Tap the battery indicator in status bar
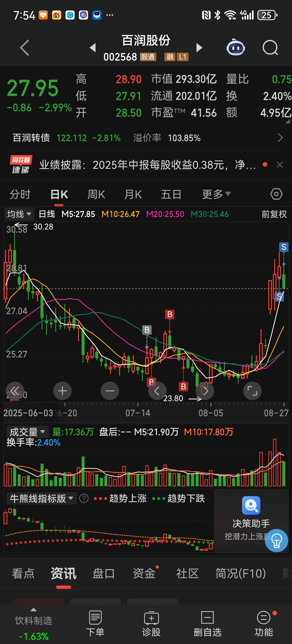 [267, 15]
